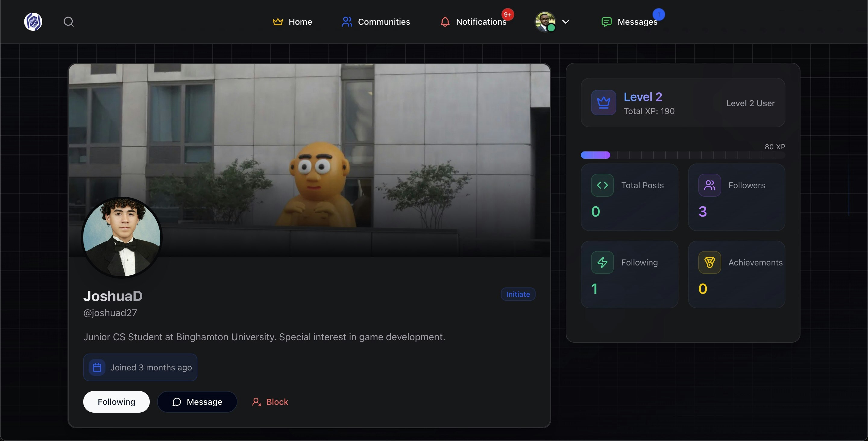Image resolution: width=868 pixels, height=441 pixels.
Task: Expand the account dropdown chevron
Action: click(566, 22)
